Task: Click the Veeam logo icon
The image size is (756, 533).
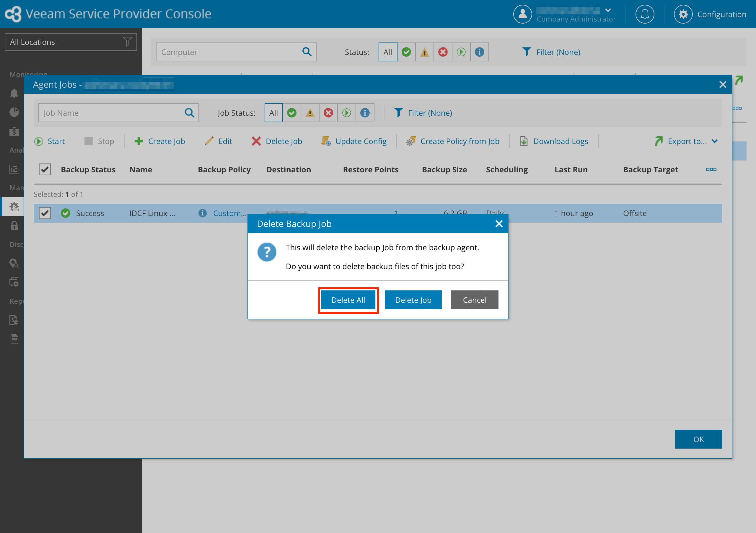Action: 13,14
